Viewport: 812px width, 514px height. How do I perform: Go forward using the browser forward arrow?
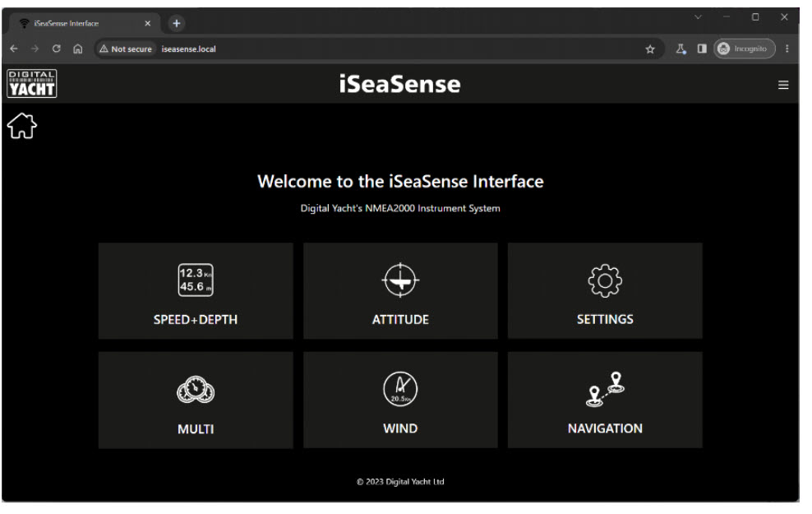(x=35, y=49)
